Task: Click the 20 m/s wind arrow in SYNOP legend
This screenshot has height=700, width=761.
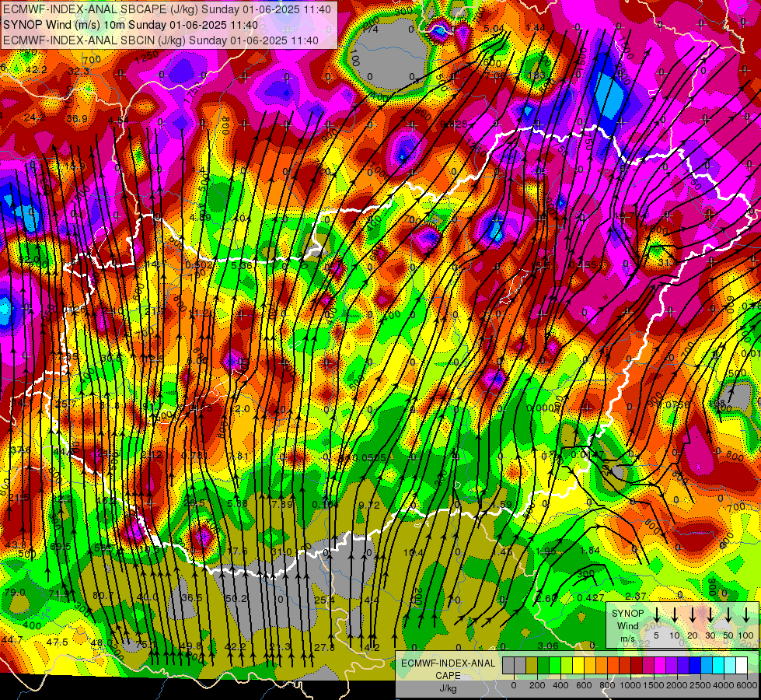Action: [x=692, y=615]
